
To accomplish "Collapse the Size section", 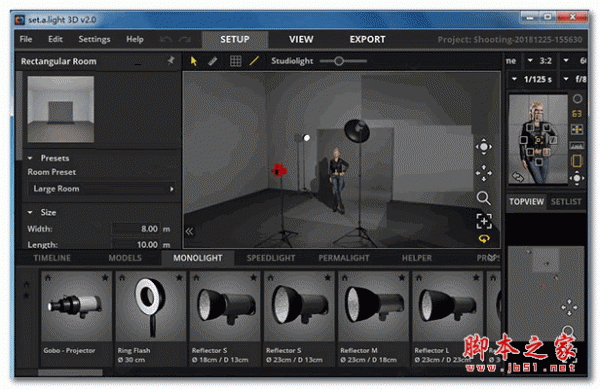I will pos(30,212).
